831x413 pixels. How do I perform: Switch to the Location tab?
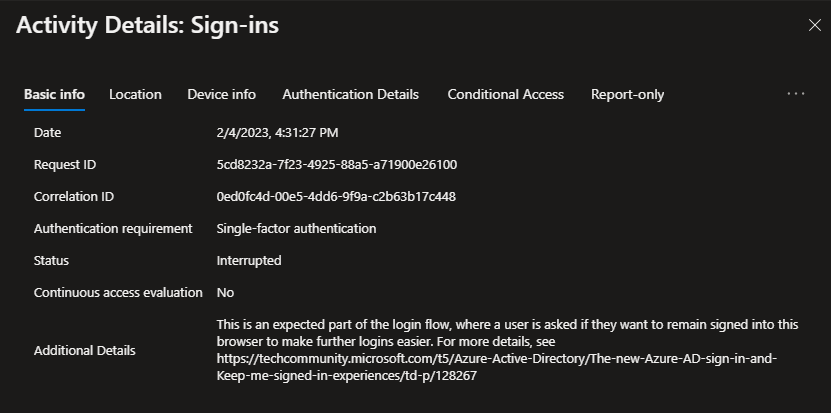[x=135, y=94]
